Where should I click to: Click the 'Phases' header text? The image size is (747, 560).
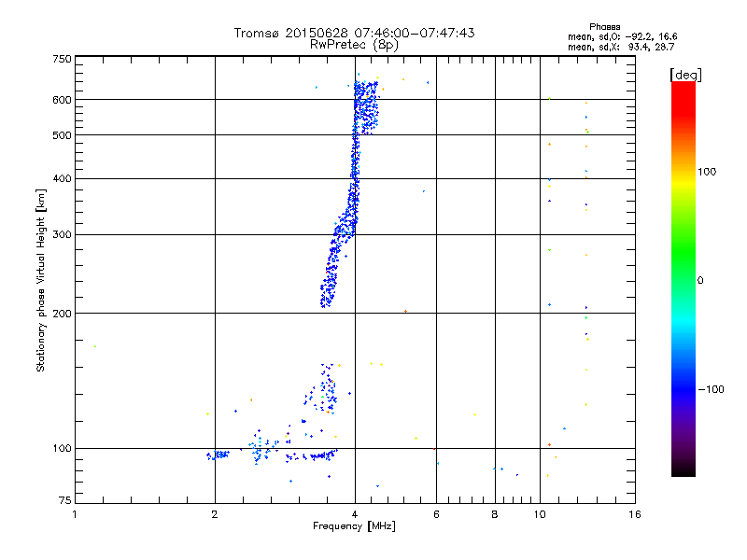(x=604, y=27)
